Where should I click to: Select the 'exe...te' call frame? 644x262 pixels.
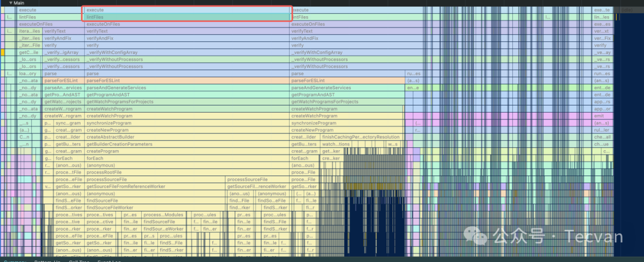(603, 10)
